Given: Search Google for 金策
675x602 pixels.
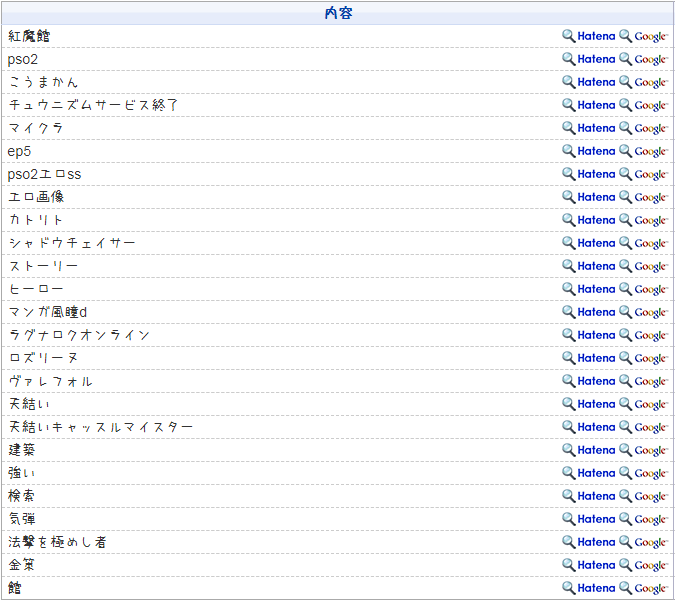Looking at the screenshot, I should point(643,565).
